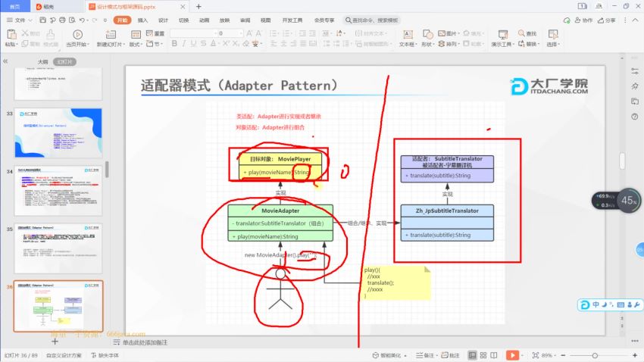Switch to Slide Sorter grid view

coord(483,355)
